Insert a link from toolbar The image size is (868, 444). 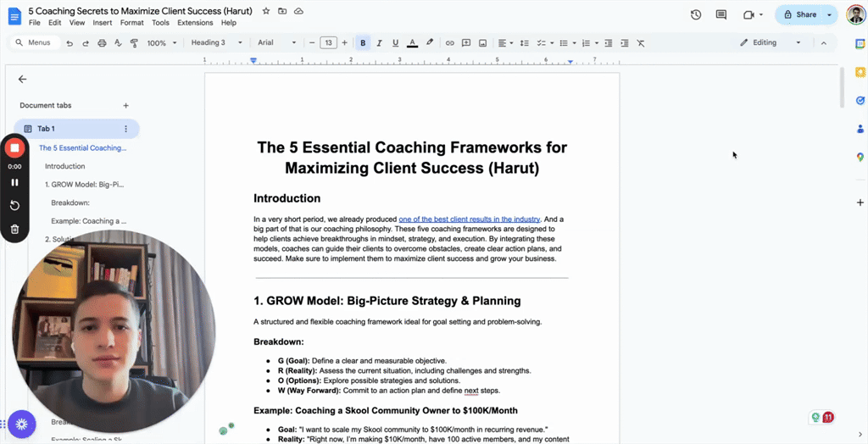[x=450, y=42]
